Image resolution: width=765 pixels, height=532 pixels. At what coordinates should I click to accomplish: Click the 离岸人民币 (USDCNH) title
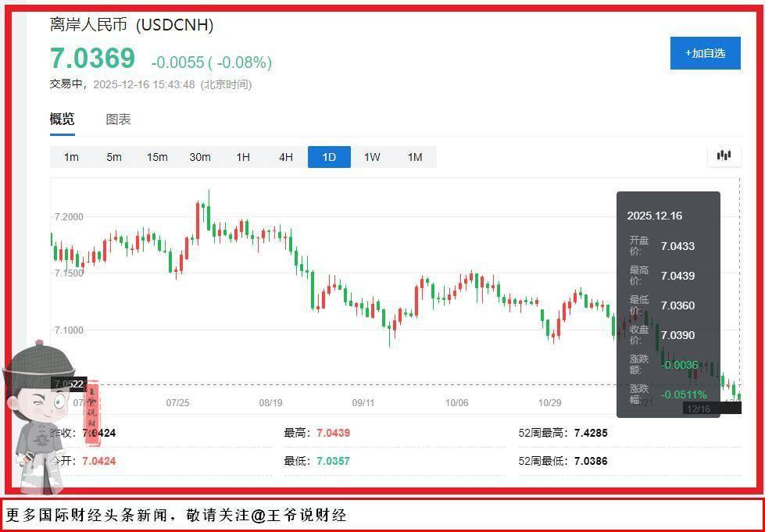131,25
